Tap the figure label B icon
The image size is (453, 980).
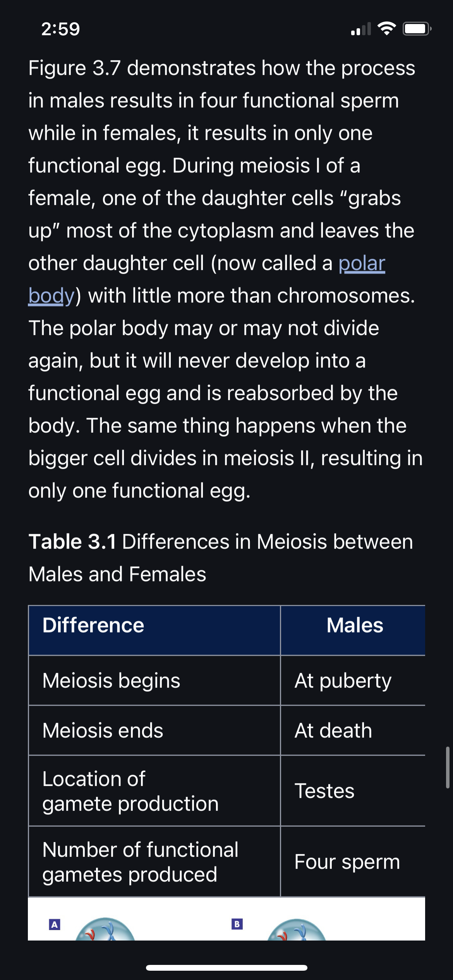(237, 924)
